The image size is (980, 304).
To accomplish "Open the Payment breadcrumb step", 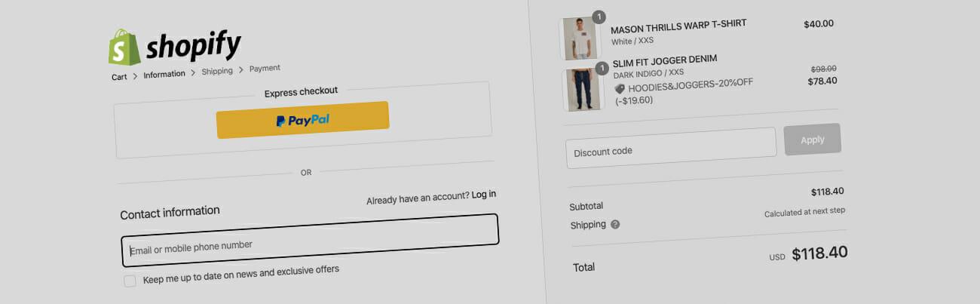I will click(265, 68).
